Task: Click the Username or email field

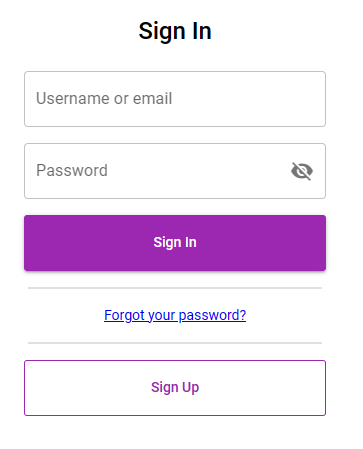Action: tap(175, 99)
